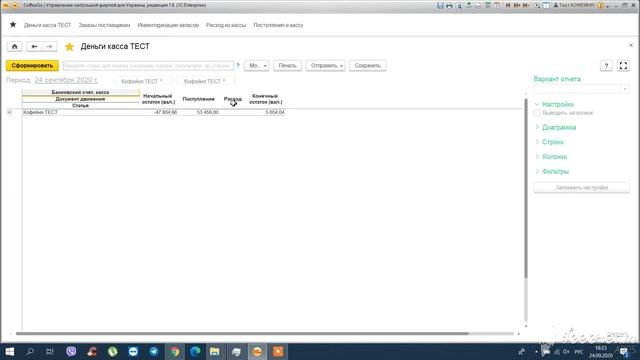This screenshot has height=360, width=640.
Task: Open the Мо... dropdown button
Action: pos(257,65)
